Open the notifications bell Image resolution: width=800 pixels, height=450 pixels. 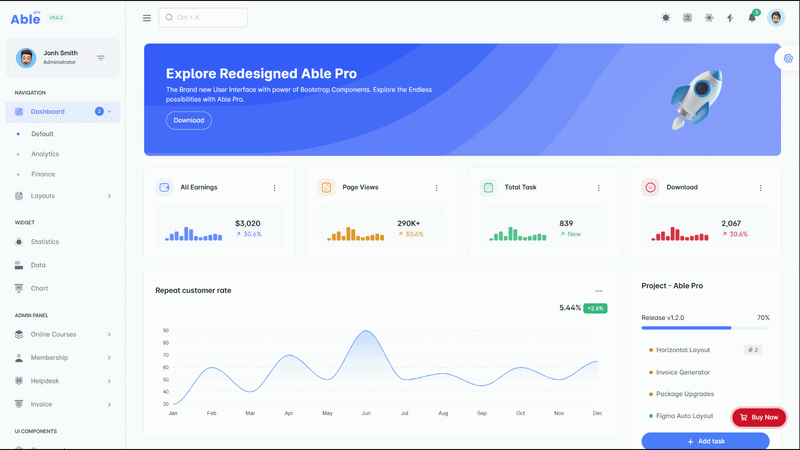click(752, 18)
